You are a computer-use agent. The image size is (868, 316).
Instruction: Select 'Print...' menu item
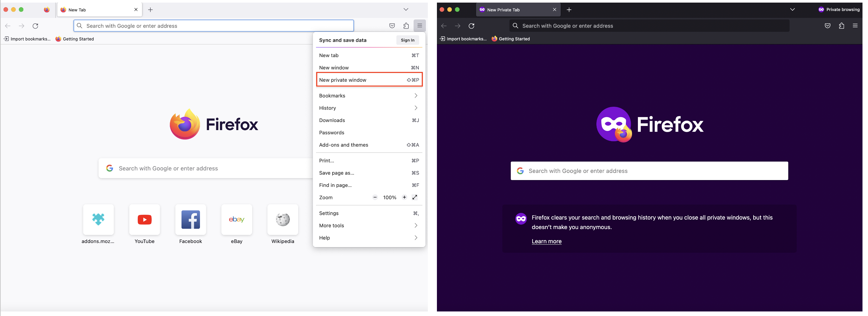click(x=369, y=161)
